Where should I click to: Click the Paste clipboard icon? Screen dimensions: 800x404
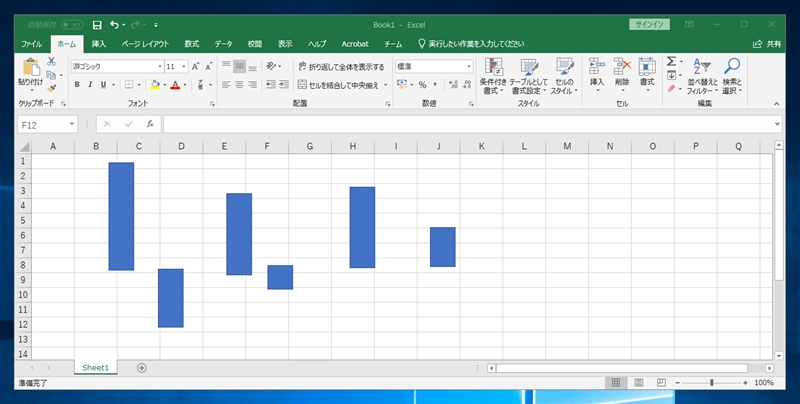tap(31, 67)
